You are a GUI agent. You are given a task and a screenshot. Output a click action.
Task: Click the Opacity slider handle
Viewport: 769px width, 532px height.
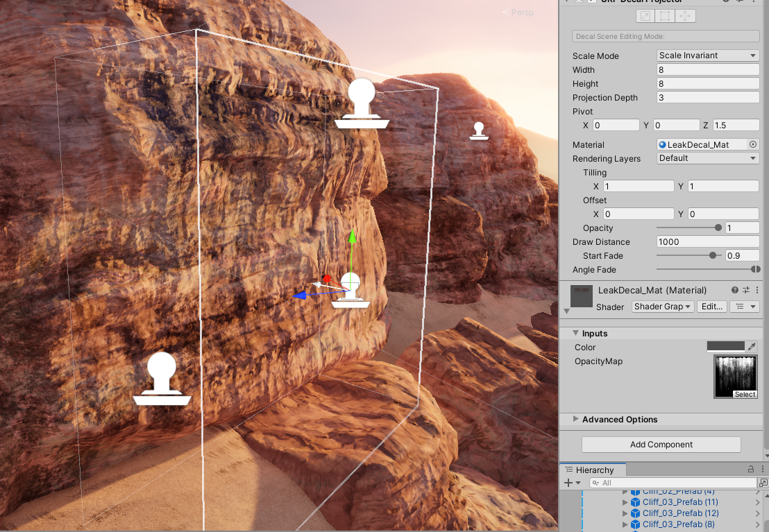click(718, 228)
